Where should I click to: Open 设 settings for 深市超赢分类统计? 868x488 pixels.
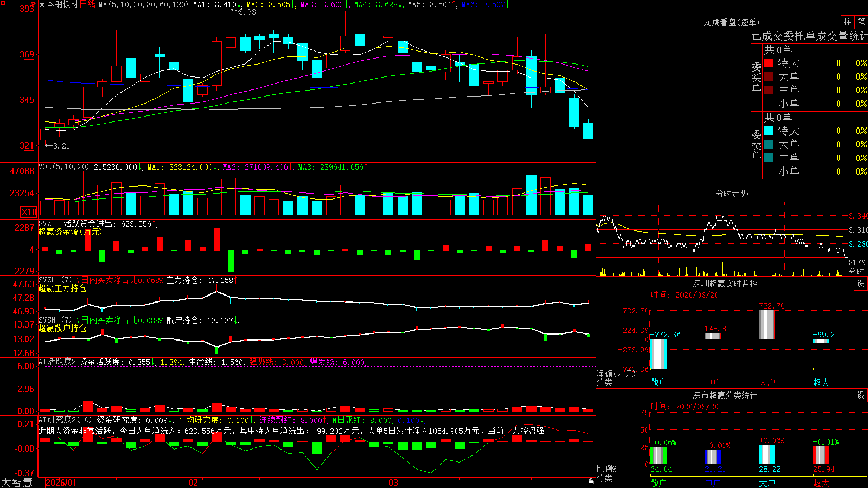pyautogui.click(x=860, y=395)
